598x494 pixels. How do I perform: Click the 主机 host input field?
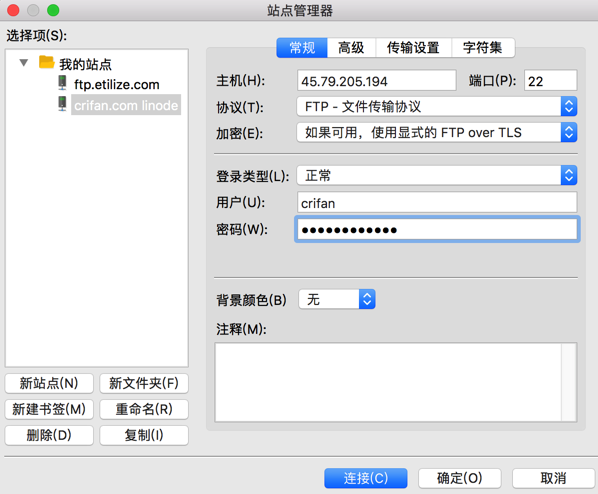[376, 80]
